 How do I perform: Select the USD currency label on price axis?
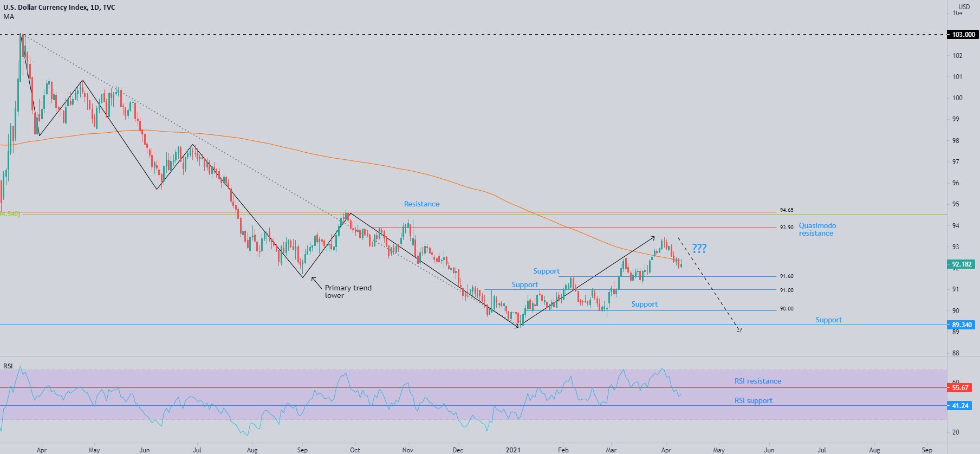(964, 7)
